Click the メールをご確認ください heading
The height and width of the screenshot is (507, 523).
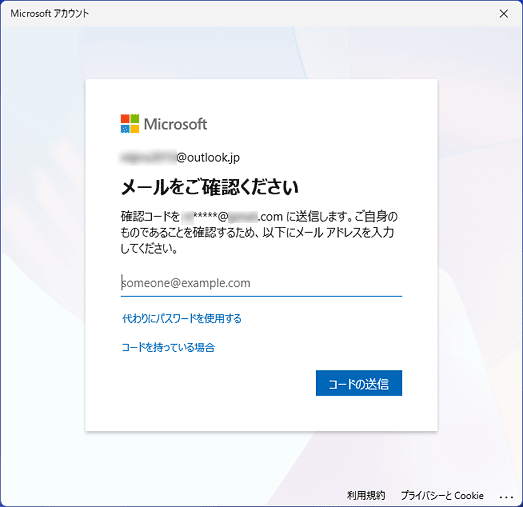pyautogui.click(x=209, y=187)
